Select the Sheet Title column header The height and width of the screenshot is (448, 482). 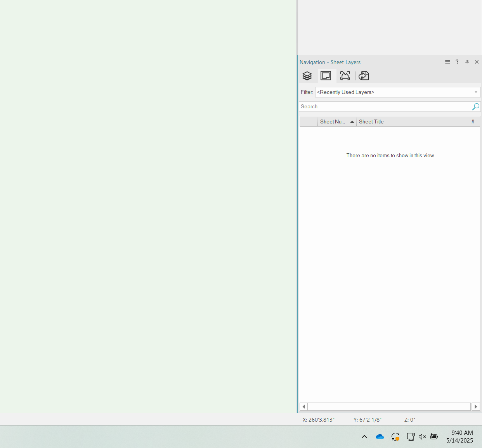[371, 122]
